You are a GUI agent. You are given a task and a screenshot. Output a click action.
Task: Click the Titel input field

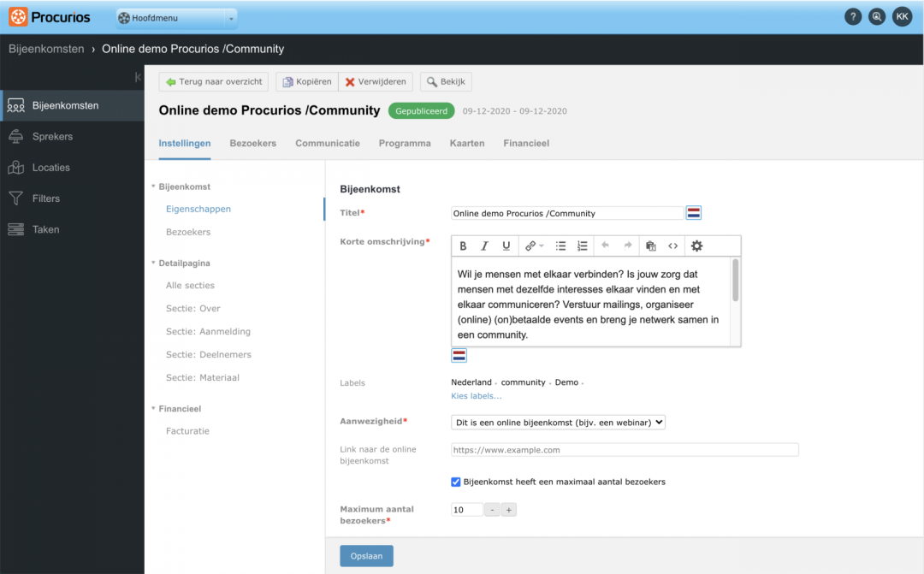pos(567,213)
